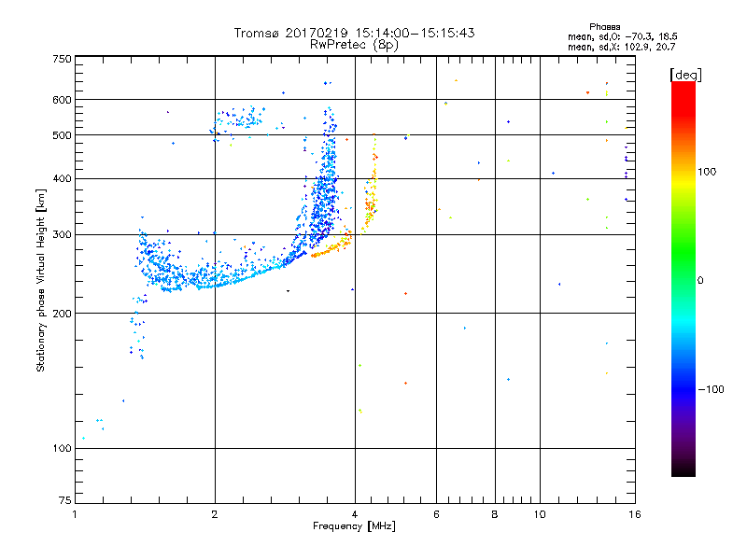This screenshot has width=747, height=560.
Task: Click the y-axis '200' tick label
Action: pyautogui.click(x=62, y=314)
